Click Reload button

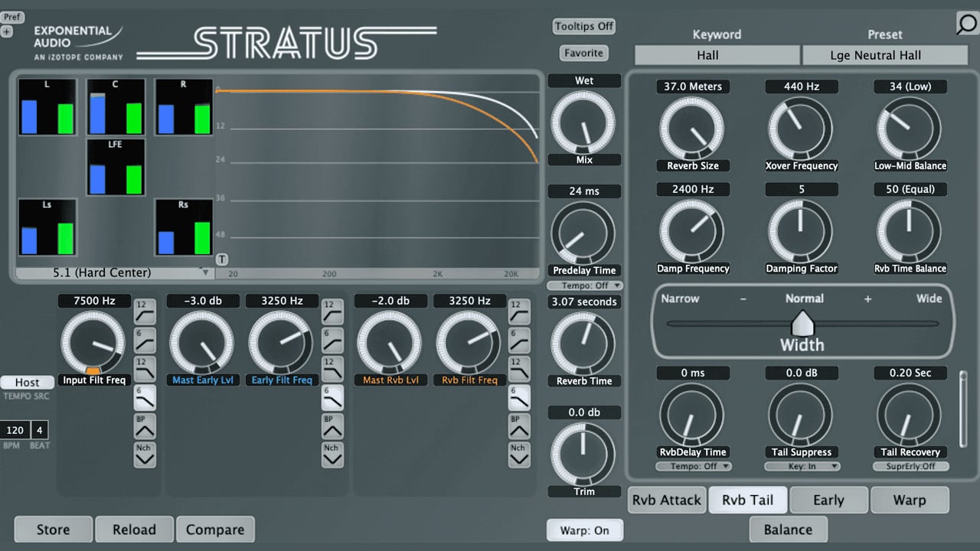tap(134, 530)
